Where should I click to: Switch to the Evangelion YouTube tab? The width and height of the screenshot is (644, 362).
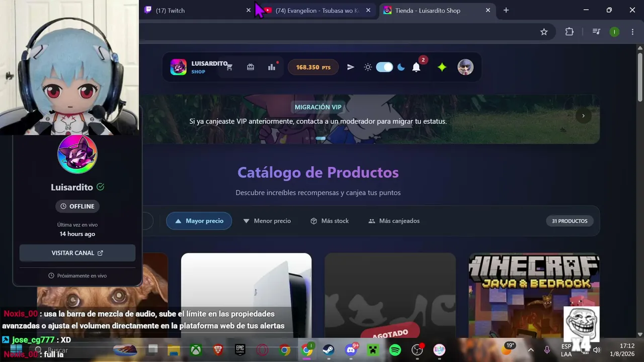(x=318, y=10)
